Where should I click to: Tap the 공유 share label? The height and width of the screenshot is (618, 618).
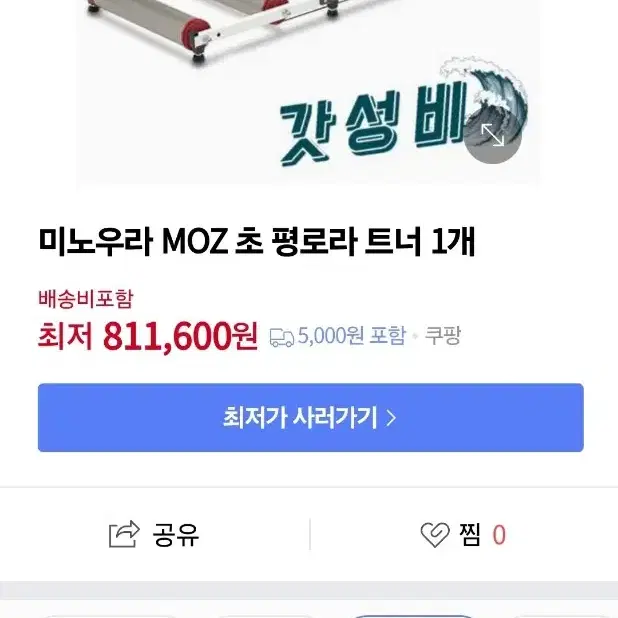point(176,535)
